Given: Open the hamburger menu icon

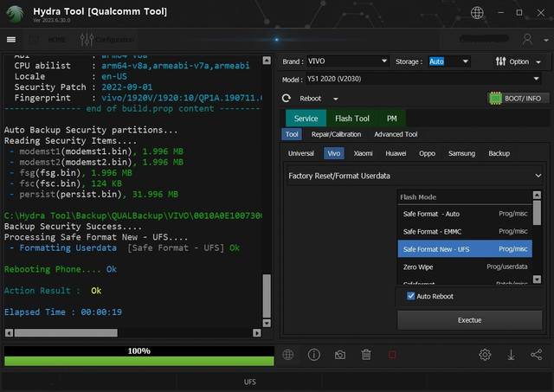Looking at the screenshot, I should click(11, 39).
